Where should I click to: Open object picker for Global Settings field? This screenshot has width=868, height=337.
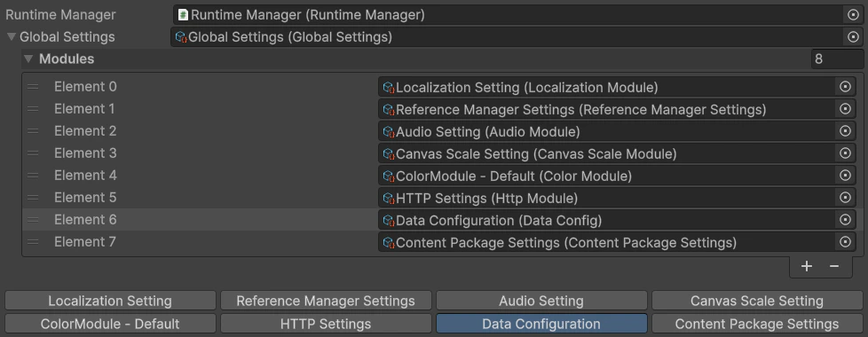853,37
